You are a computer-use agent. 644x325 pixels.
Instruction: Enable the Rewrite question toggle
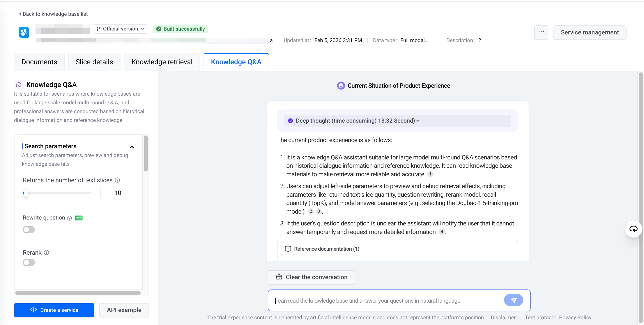(29, 229)
